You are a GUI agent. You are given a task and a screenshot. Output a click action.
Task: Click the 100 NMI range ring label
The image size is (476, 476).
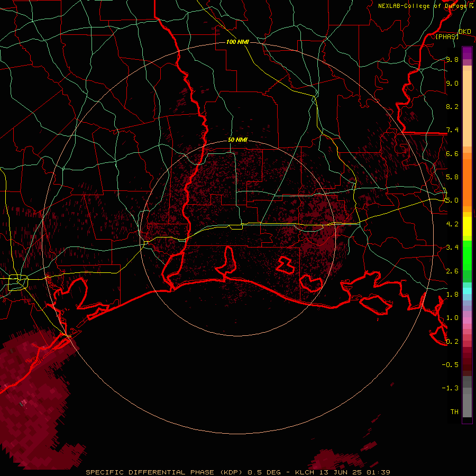237,42
